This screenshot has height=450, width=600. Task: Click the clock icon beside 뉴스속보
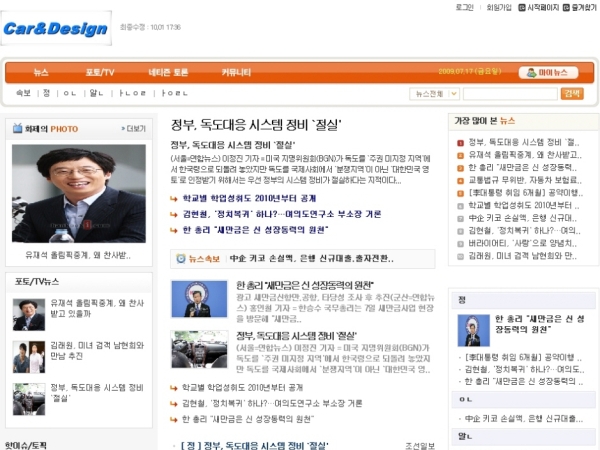[x=181, y=259]
